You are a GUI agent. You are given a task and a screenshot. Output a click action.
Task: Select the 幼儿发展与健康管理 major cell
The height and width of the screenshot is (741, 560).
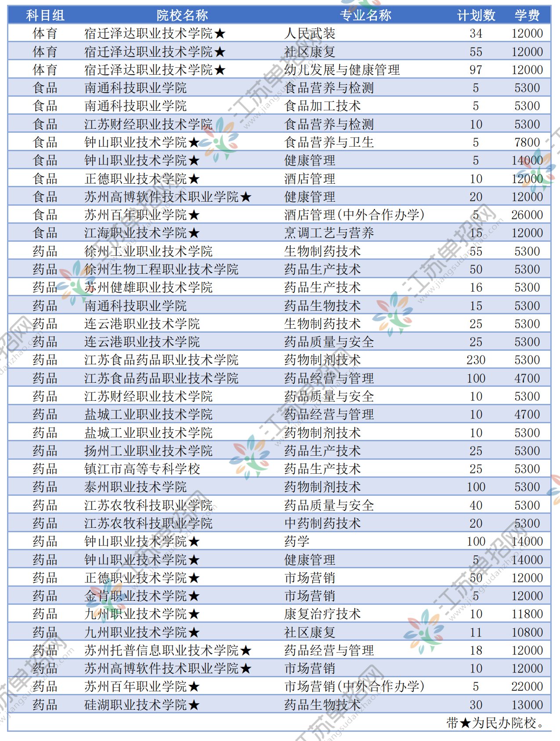point(342,70)
